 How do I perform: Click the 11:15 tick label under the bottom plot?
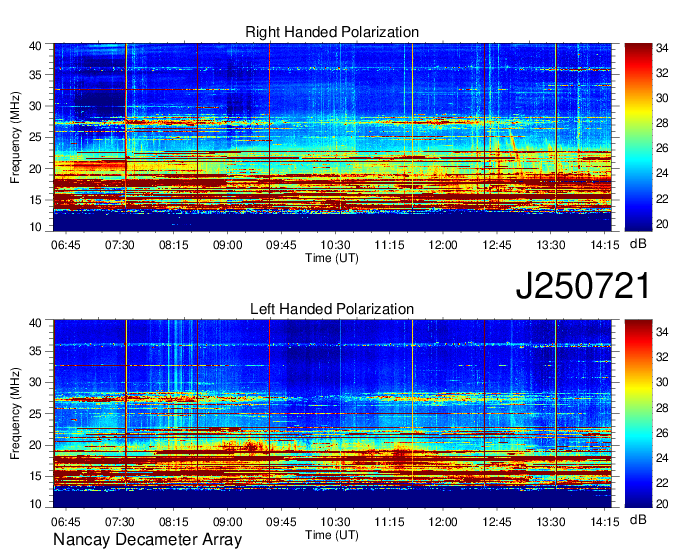[389, 522]
